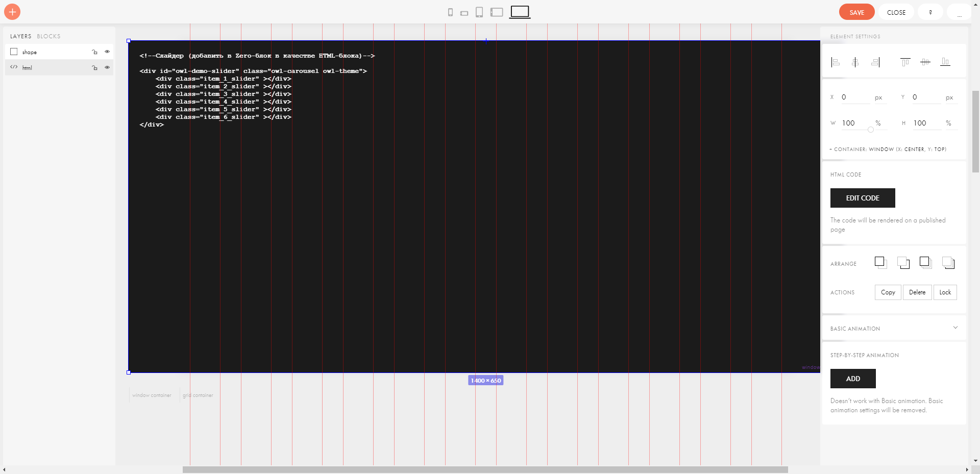Align element to vertical middle
Screen dimensions: 980x474
[x=925, y=62]
